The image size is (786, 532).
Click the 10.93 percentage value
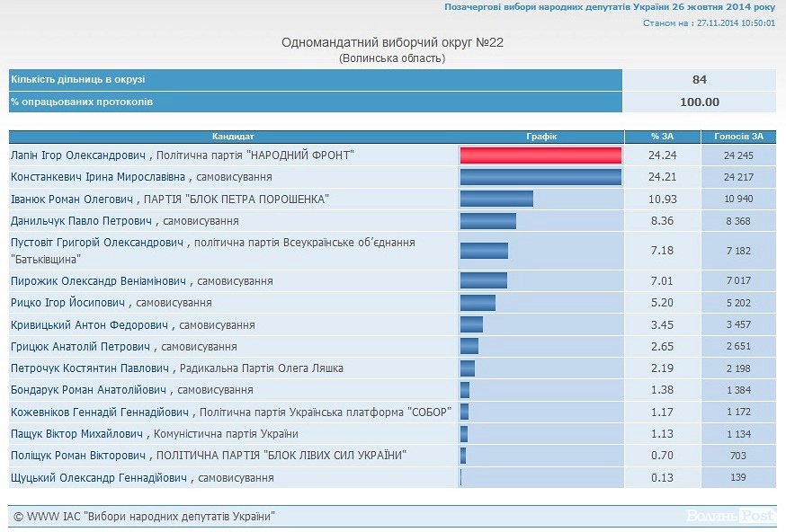pos(662,199)
